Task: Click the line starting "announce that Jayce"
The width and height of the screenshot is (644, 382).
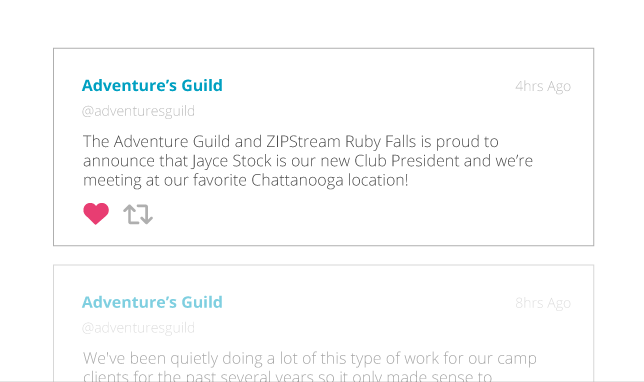Action: tap(308, 161)
